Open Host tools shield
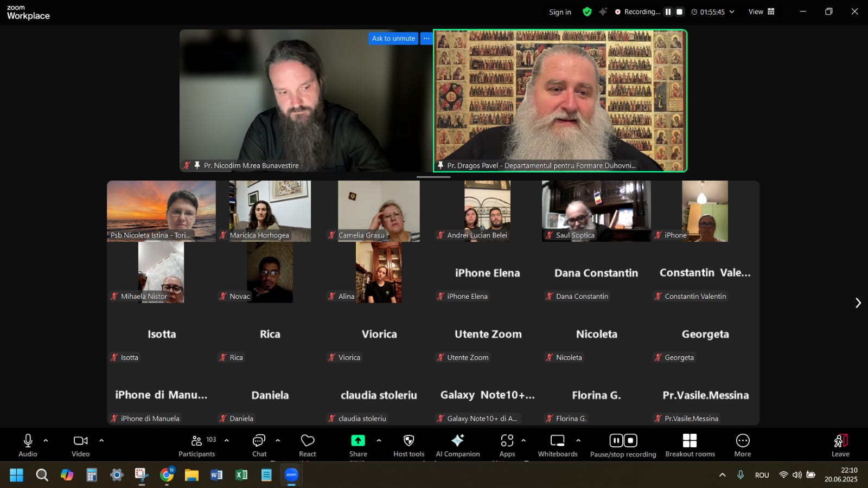This screenshot has height=488, width=868. pos(409,445)
